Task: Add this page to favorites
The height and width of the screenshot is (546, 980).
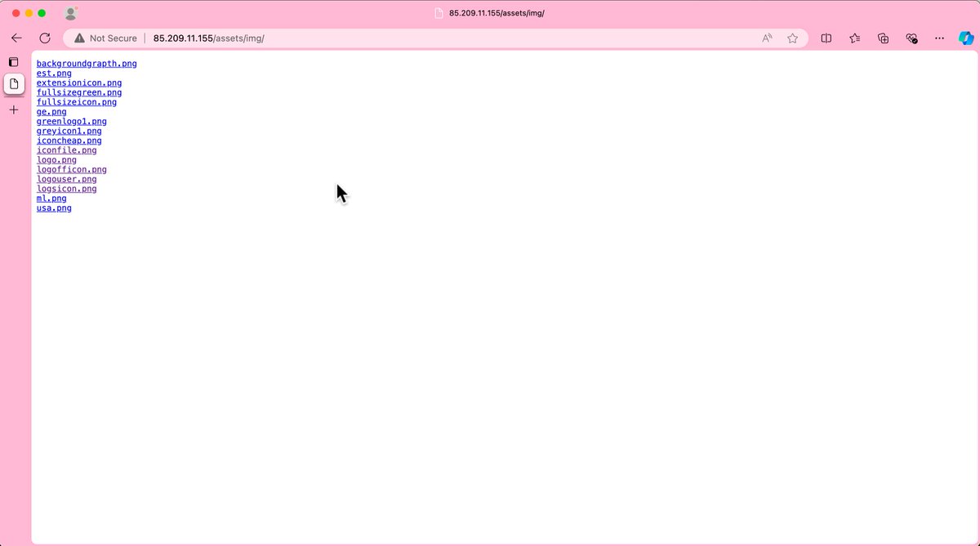Action: click(792, 38)
